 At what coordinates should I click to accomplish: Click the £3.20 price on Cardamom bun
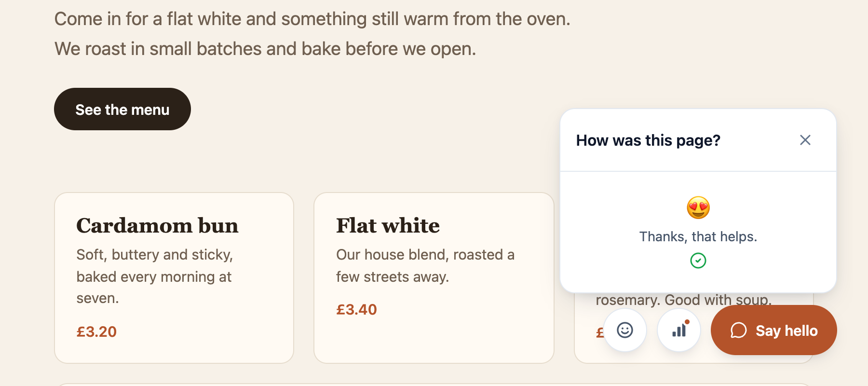click(96, 331)
